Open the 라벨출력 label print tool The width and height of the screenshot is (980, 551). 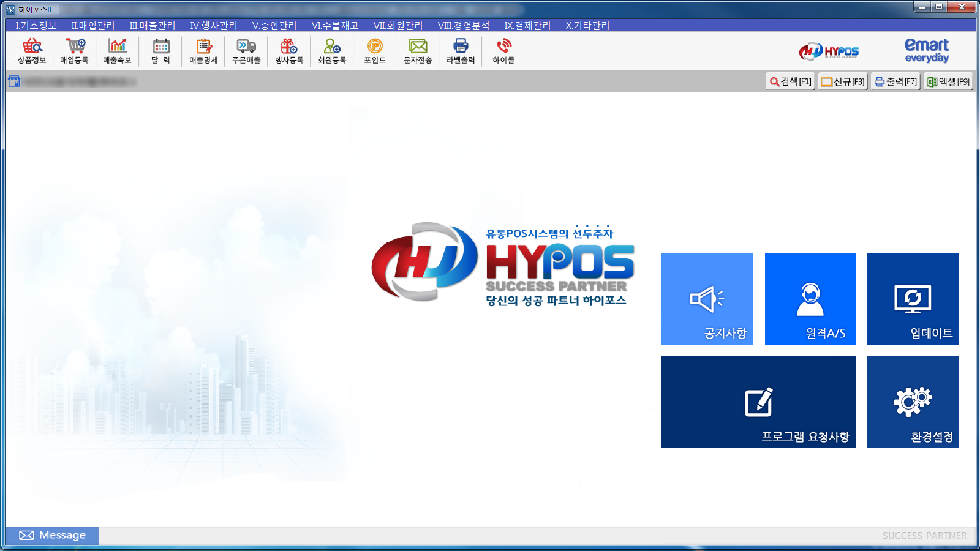tap(461, 51)
